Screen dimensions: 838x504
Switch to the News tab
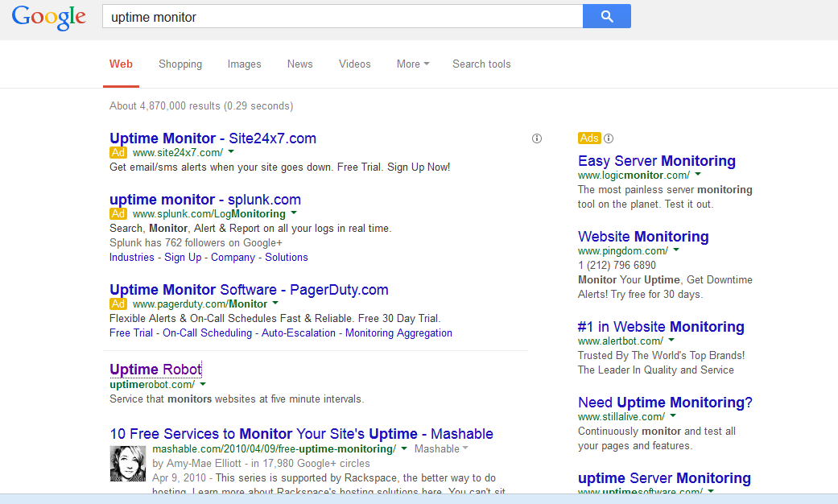click(299, 64)
